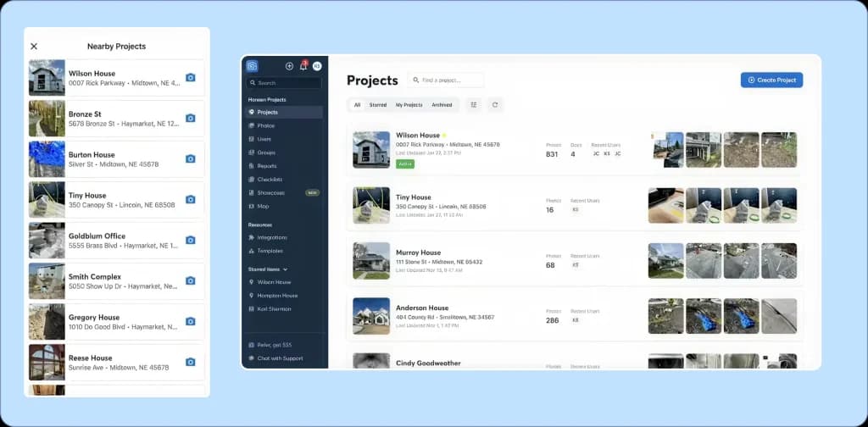
Task: Click the Cindy Goodweather title
Action: point(428,363)
